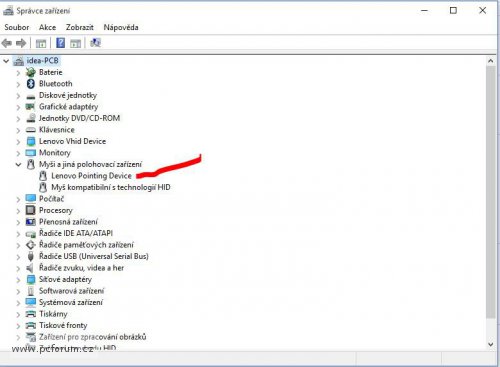Screen dimensions: 500x367
Task: Click the USB plug icon
Action: coord(31,256)
